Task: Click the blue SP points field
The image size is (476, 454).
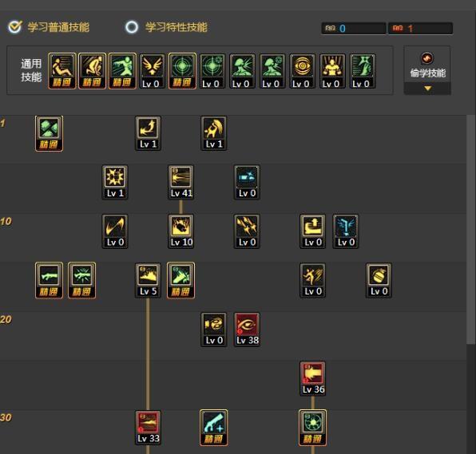Action: [x=353, y=29]
